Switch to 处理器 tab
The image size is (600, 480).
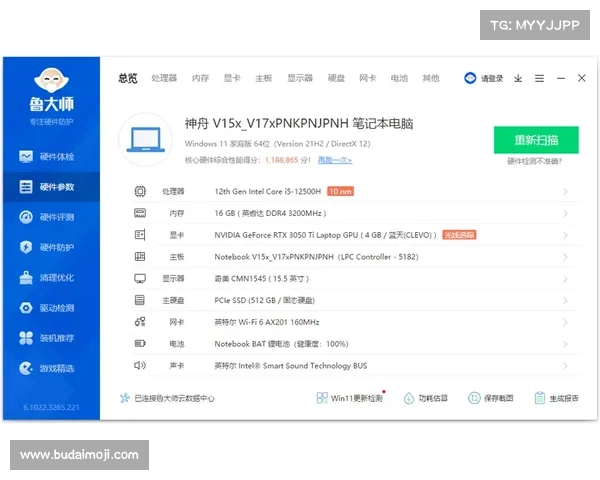[164, 78]
